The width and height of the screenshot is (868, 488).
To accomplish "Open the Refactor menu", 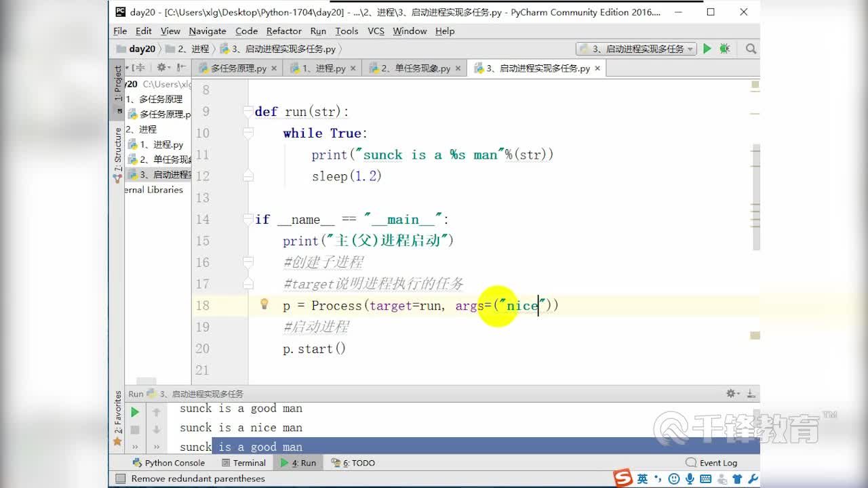I will (283, 31).
